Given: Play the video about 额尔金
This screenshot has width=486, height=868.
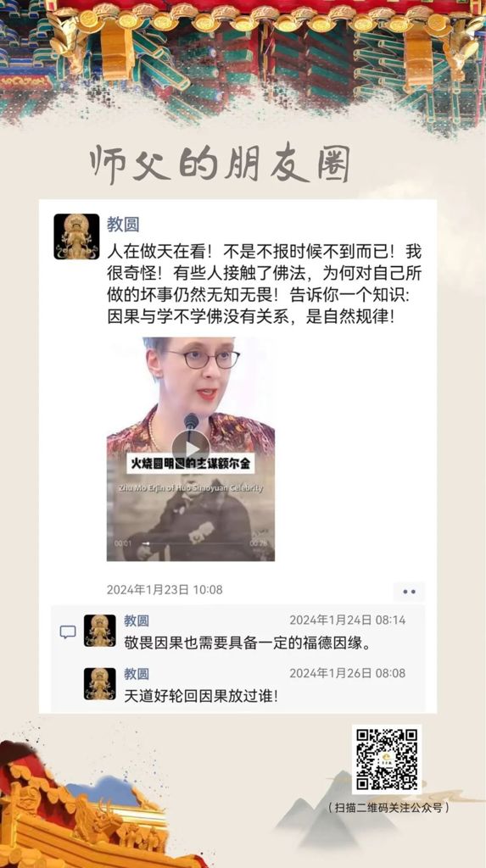Looking at the screenshot, I should pos(191,448).
